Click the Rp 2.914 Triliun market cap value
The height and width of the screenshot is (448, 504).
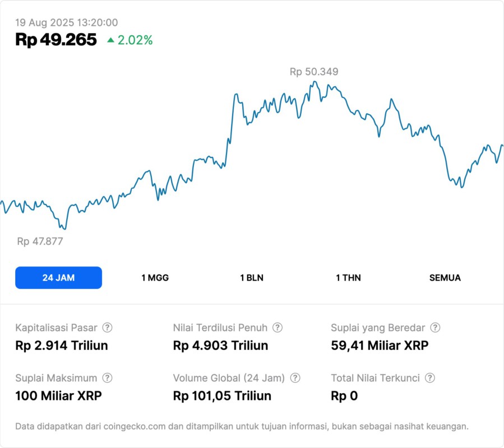62,346
